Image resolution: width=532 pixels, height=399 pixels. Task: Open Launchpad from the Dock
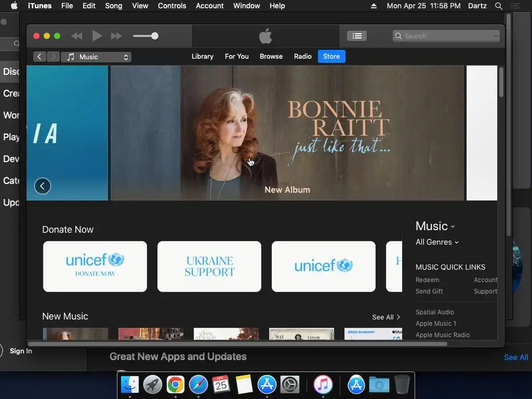(x=152, y=384)
